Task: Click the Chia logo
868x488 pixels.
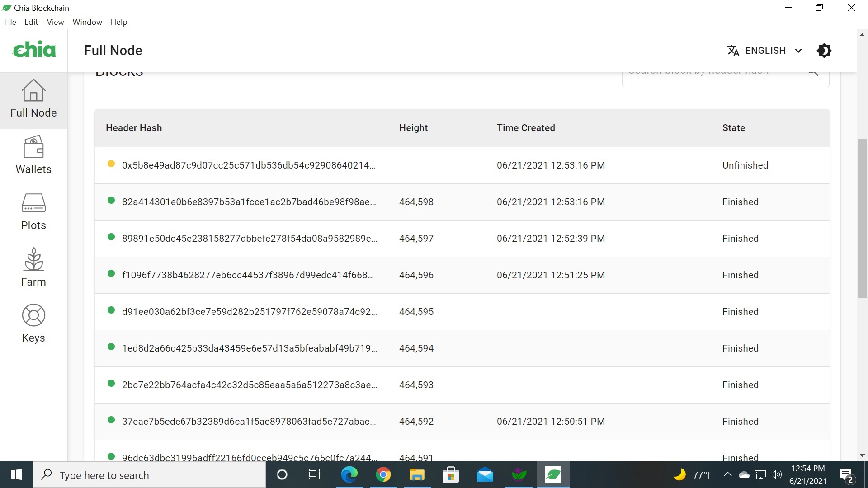Action: [x=34, y=49]
